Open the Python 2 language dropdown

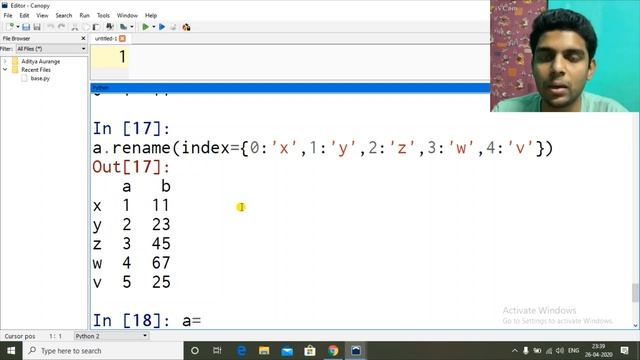[x=111, y=336]
